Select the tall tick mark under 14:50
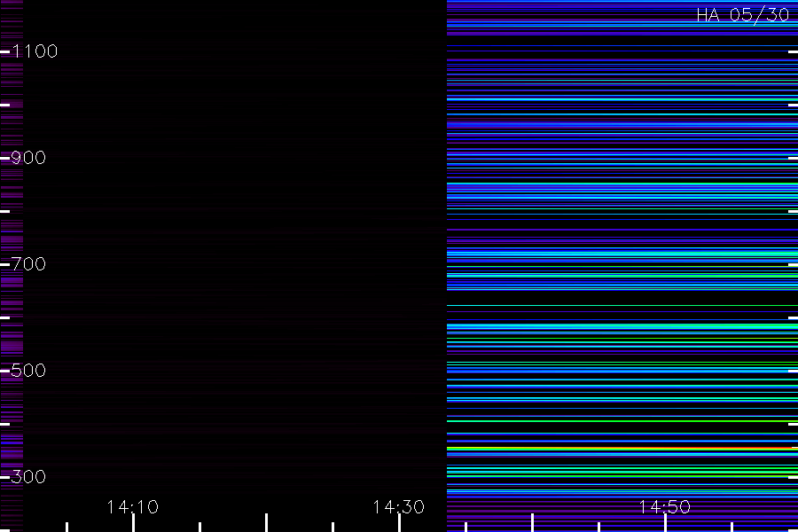Screen dimensions: 798x532 (665, 523)
